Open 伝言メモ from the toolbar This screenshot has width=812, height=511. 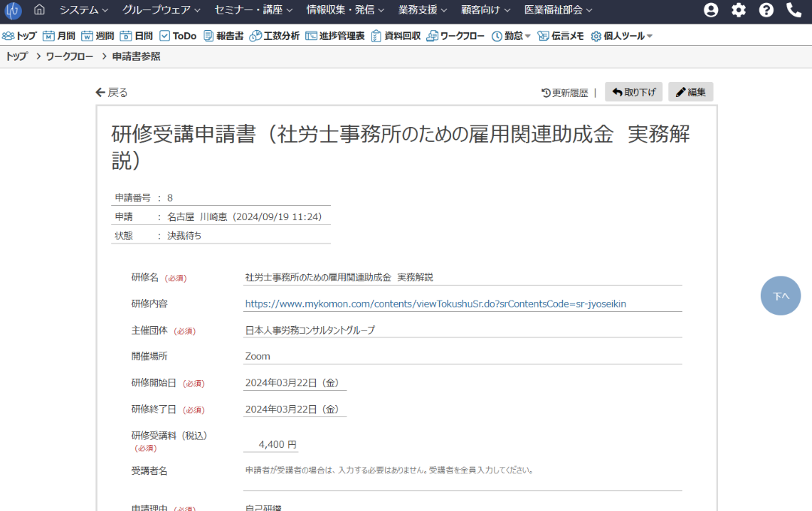560,36
